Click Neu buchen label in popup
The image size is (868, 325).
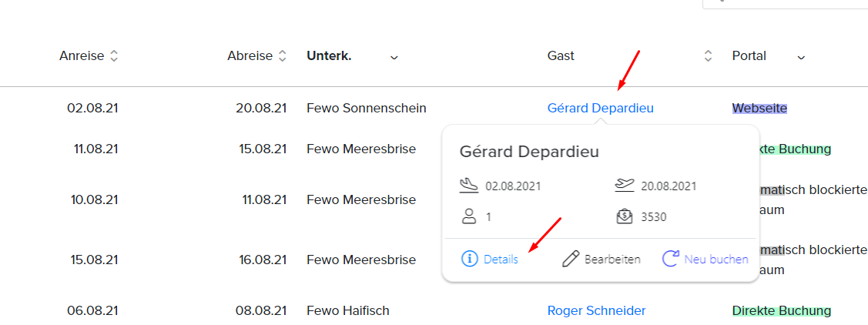(716, 259)
